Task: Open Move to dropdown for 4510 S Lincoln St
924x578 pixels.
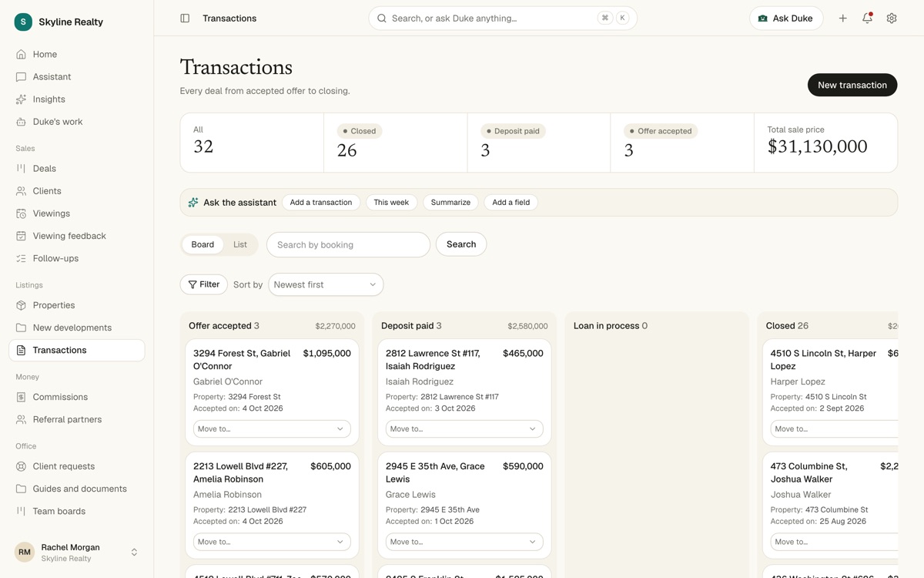Action: (x=834, y=429)
